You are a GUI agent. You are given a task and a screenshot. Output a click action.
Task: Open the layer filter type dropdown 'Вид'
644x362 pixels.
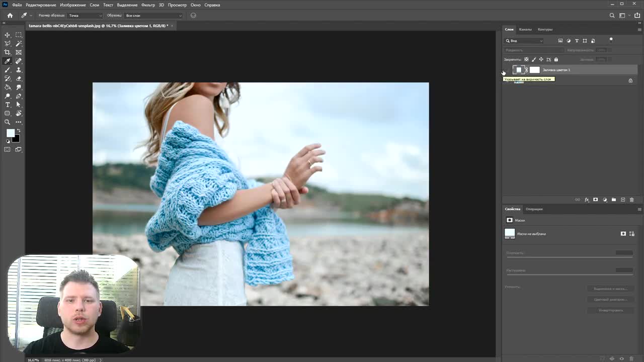[524, 41]
